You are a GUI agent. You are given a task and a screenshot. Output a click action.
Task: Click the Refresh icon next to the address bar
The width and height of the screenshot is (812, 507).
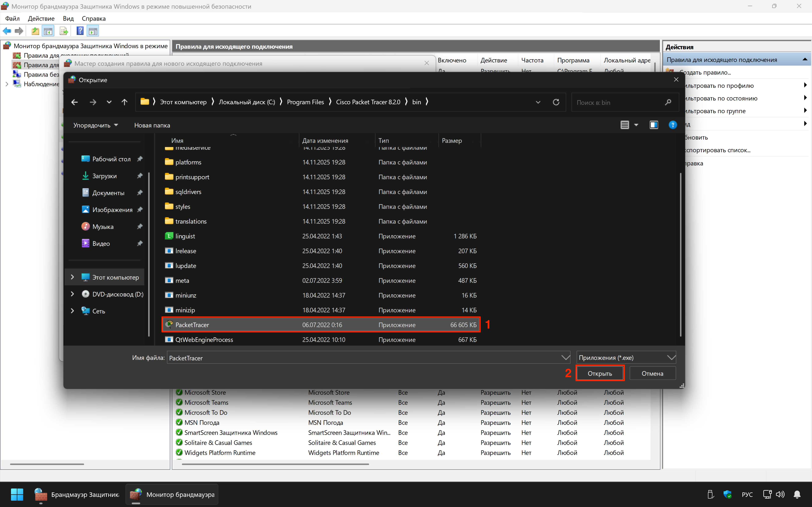pyautogui.click(x=556, y=102)
